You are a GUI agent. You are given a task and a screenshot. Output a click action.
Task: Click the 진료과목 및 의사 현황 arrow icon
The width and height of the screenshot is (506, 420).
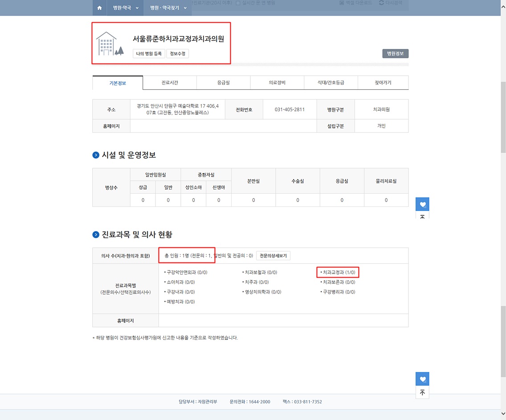click(96, 234)
